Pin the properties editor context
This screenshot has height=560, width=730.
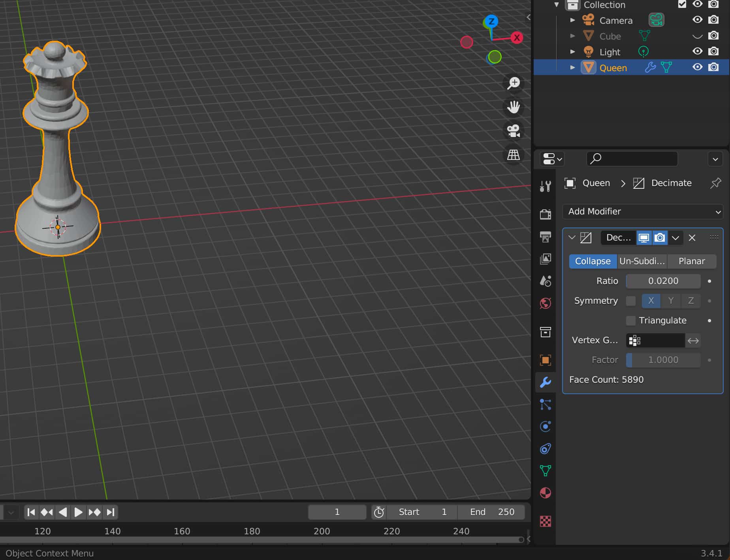[715, 183]
